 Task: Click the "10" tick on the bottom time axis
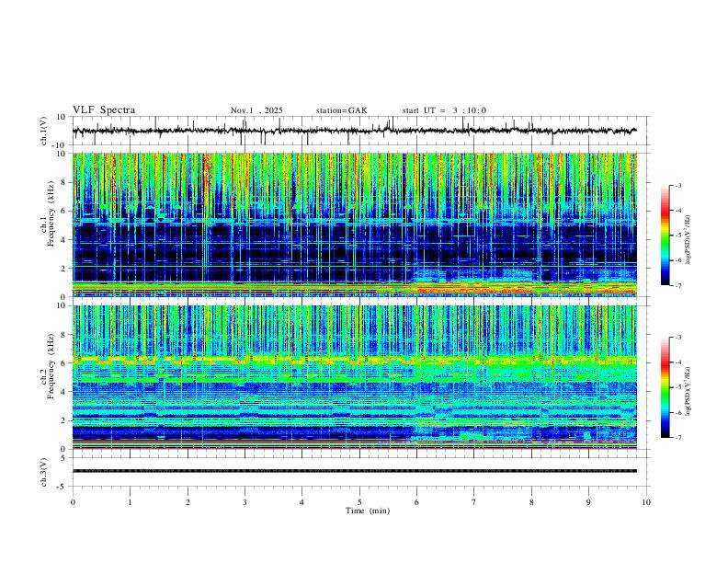pyautogui.click(x=646, y=502)
